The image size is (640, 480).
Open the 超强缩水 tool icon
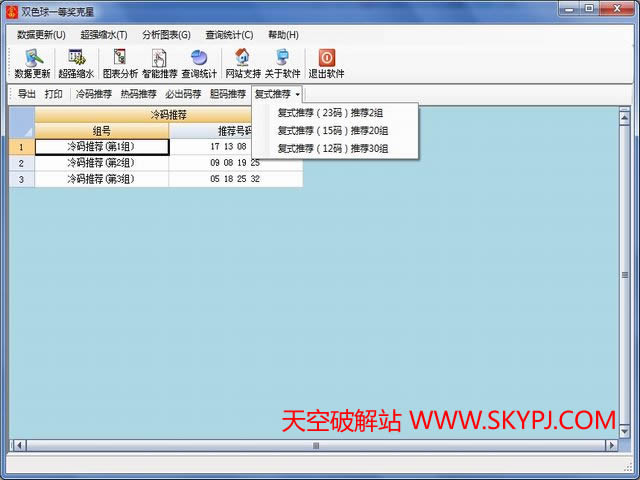pos(76,63)
